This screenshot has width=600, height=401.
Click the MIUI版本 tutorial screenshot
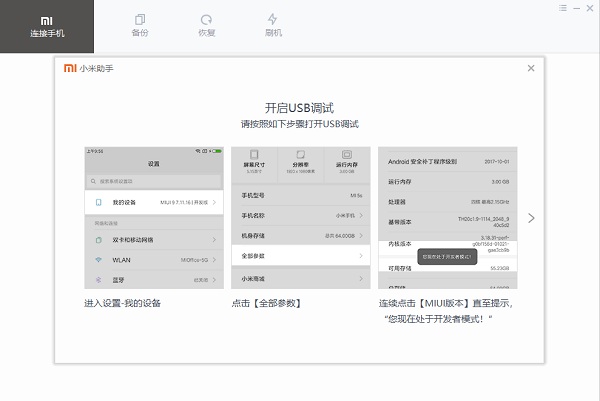448,218
